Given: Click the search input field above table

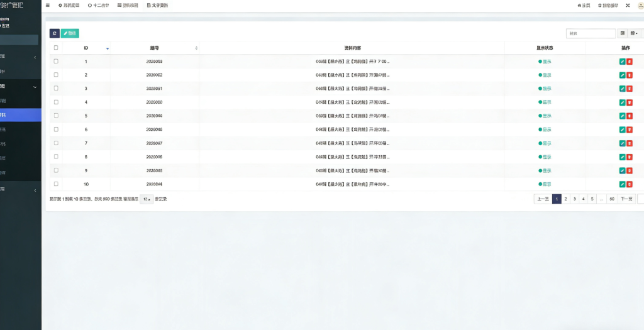Looking at the screenshot, I should [591, 33].
